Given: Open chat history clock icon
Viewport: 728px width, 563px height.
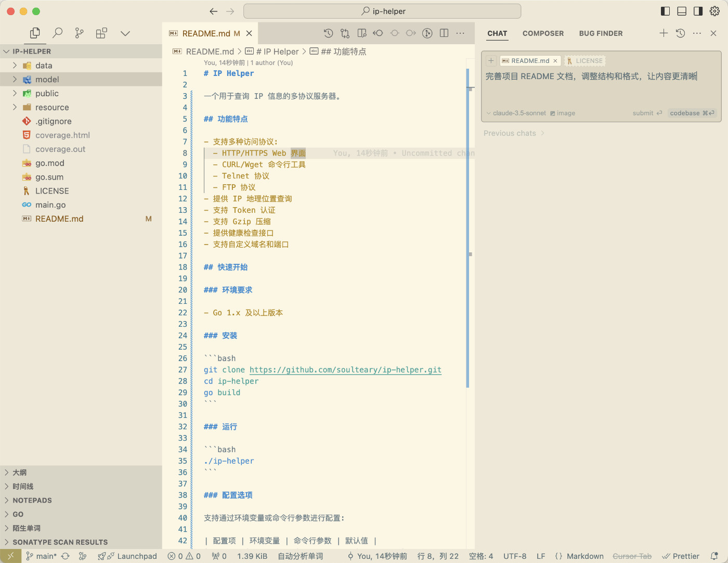Looking at the screenshot, I should [x=680, y=33].
